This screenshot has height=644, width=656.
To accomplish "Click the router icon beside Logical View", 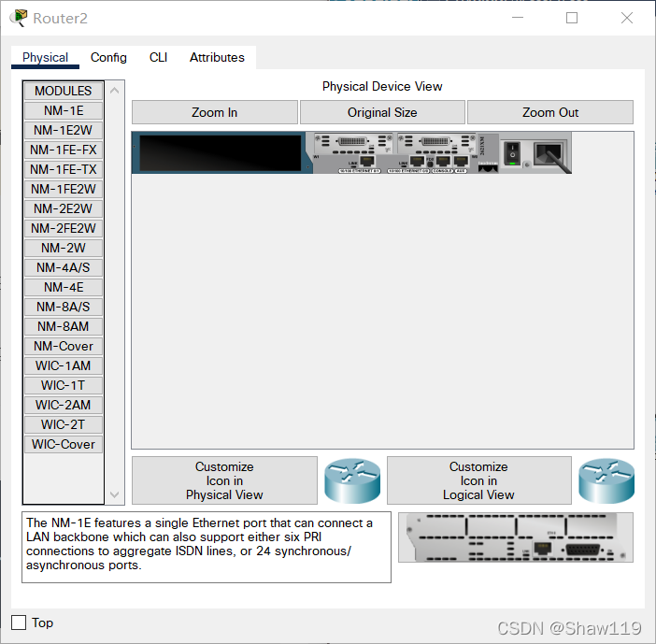I will tap(606, 480).
